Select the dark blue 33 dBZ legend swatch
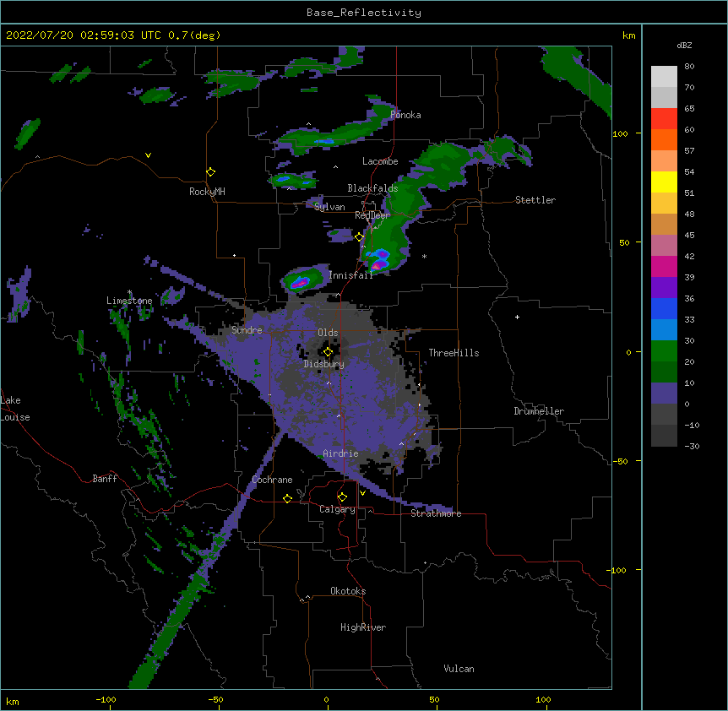This screenshot has width=728, height=711. pyautogui.click(x=664, y=308)
